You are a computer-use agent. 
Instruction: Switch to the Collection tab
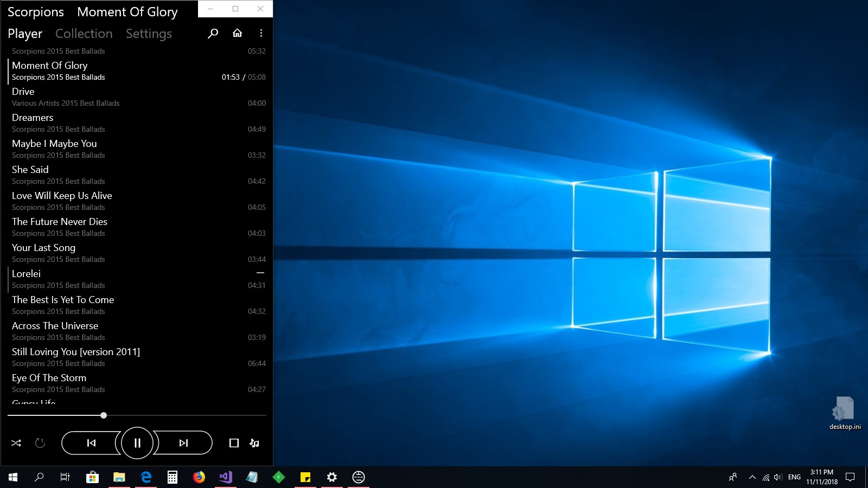[x=84, y=34]
